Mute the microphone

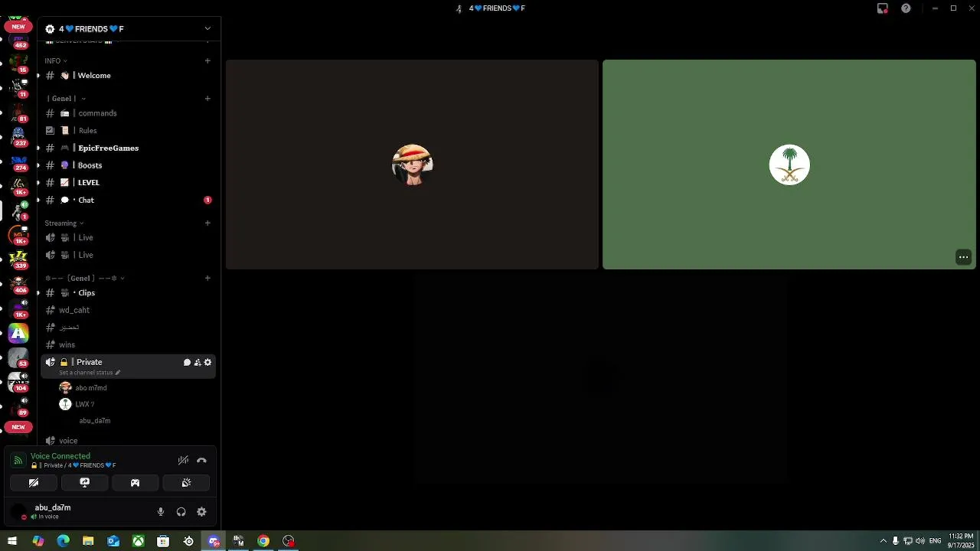(161, 512)
